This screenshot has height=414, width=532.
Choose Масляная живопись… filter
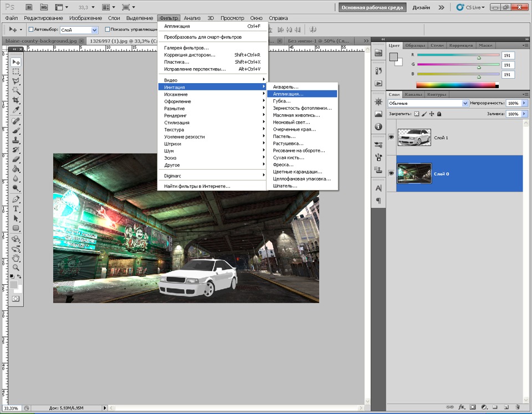[x=302, y=115]
